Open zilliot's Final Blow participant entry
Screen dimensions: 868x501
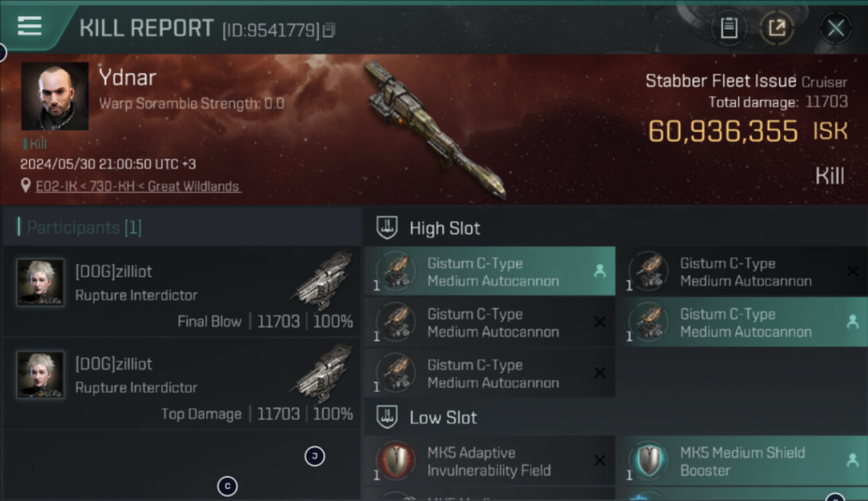coord(182,291)
